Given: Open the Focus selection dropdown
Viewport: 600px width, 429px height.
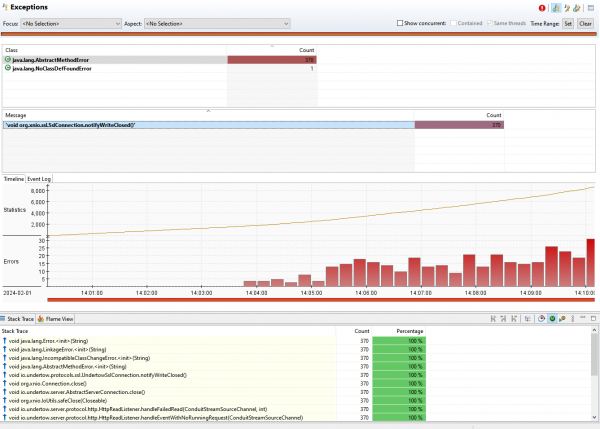Looking at the screenshot, I should (x=70, y=22).
